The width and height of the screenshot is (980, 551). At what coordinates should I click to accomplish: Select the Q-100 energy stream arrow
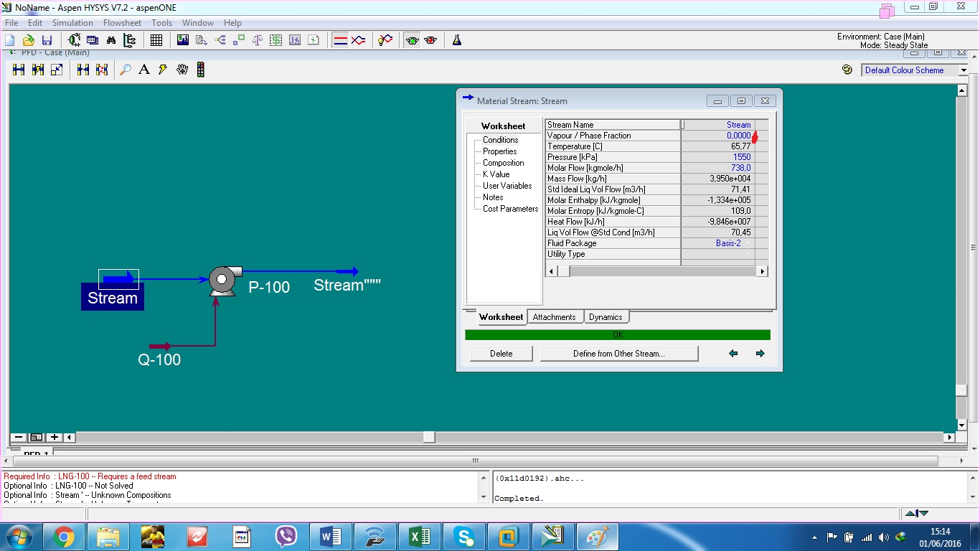[x=160, y=347]
